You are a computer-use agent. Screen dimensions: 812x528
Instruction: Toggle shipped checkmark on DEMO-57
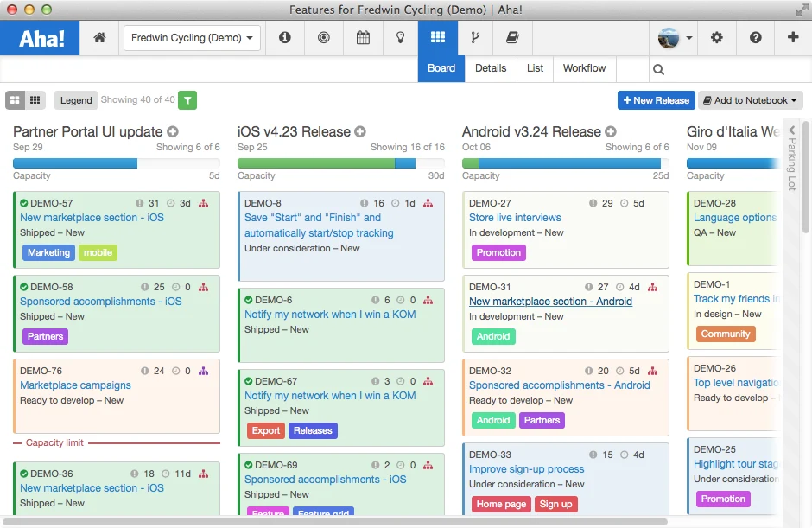click(x=24, y=203)
